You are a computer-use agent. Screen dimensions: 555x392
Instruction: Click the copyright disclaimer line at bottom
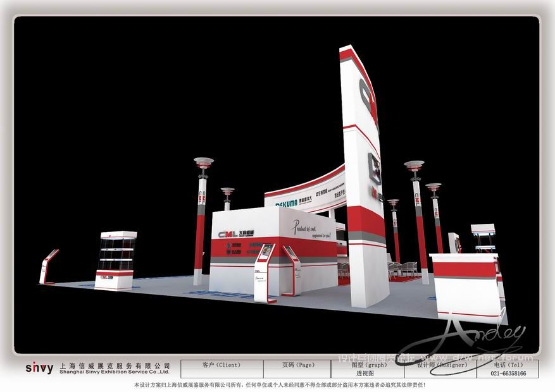click(280, 384)
